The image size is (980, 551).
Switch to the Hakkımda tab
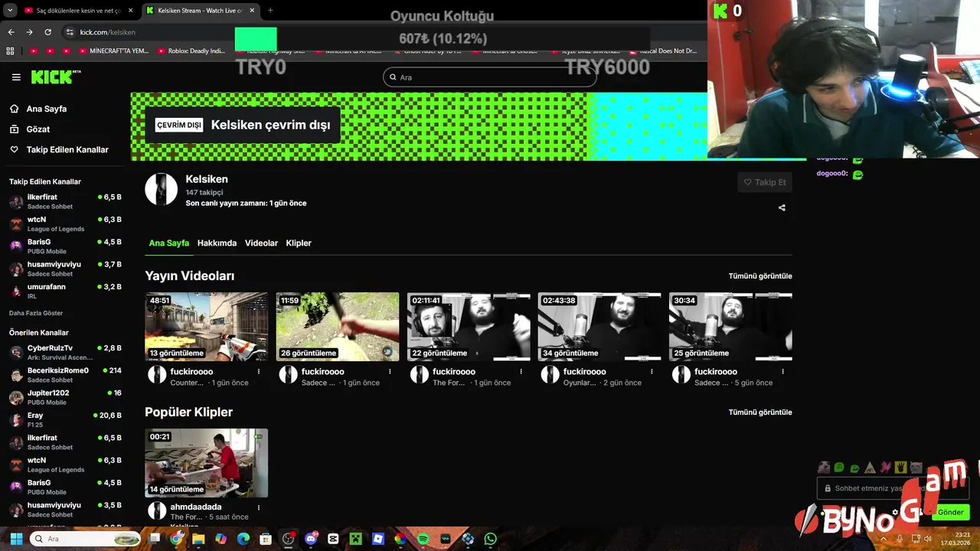click(x=217, y=243)
